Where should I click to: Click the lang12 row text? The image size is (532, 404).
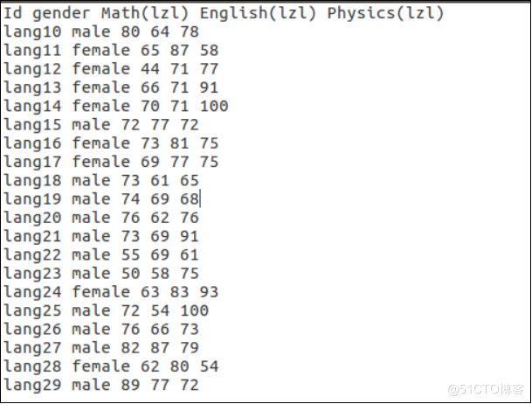(x=111, y=69)
